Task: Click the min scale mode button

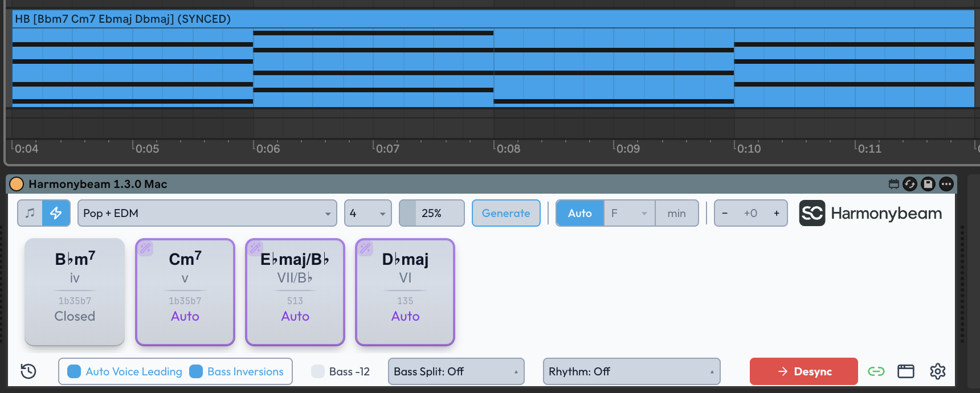Action: click(677, 213)
